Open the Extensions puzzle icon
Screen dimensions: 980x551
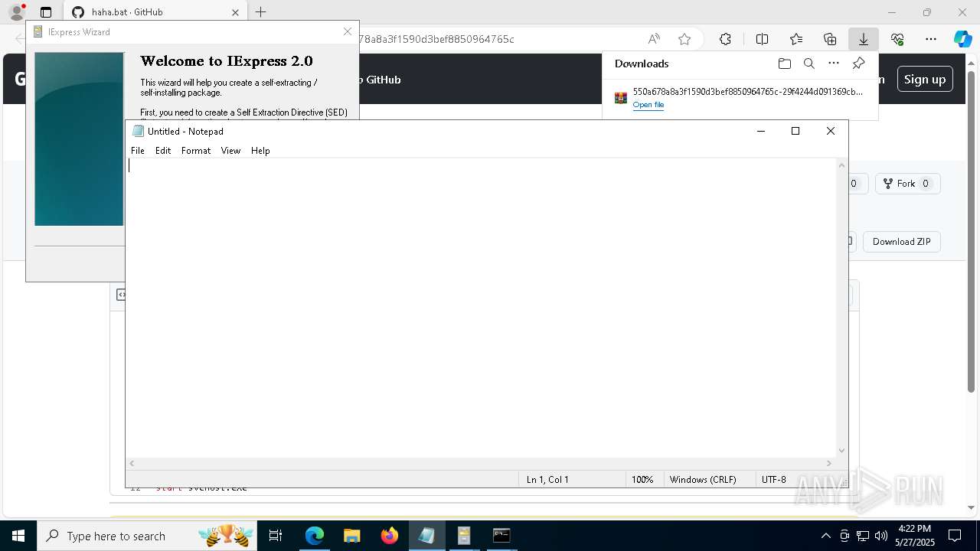pos(725,39)
